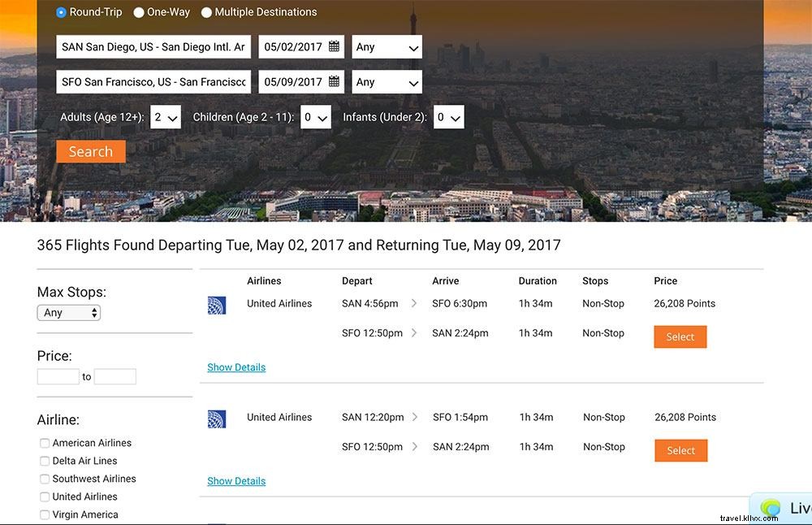Open the Max Stops dropdown
The height and width of the screenshot is (525, 812).
click(x=68, y=312)
